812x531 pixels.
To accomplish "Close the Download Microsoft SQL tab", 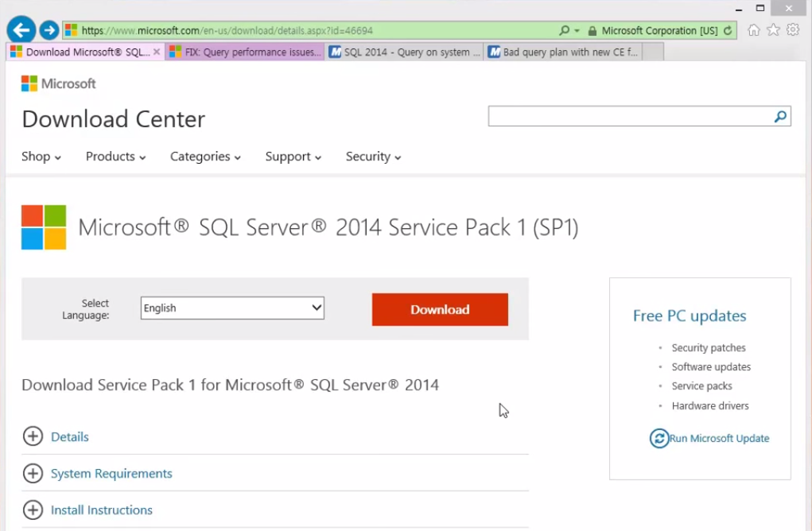I will [157, 52].
